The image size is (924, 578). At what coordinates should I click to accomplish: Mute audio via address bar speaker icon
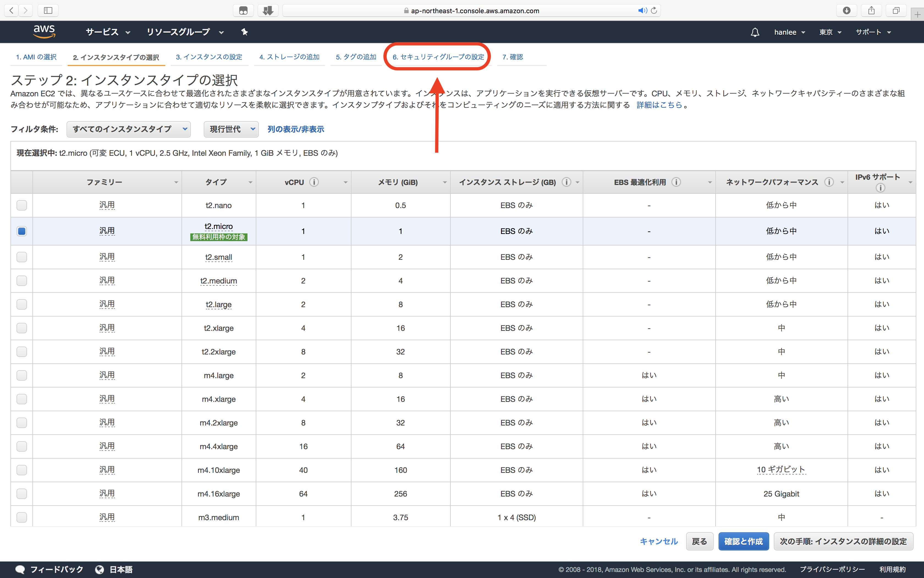click(x=642, y=10)
